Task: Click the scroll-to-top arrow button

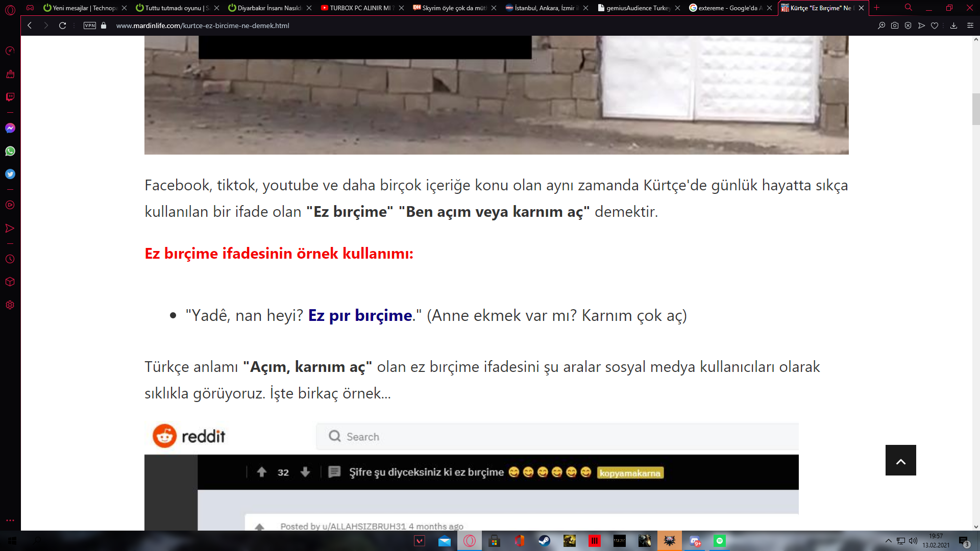Action: [900, 460]
